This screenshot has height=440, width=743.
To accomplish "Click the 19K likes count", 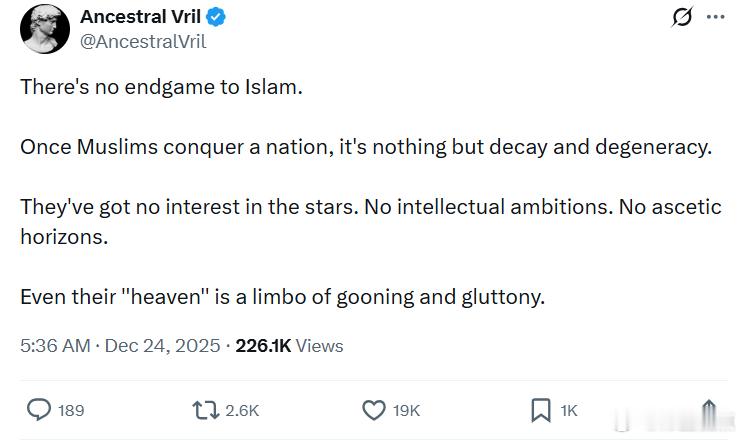I will coord(407,410).
